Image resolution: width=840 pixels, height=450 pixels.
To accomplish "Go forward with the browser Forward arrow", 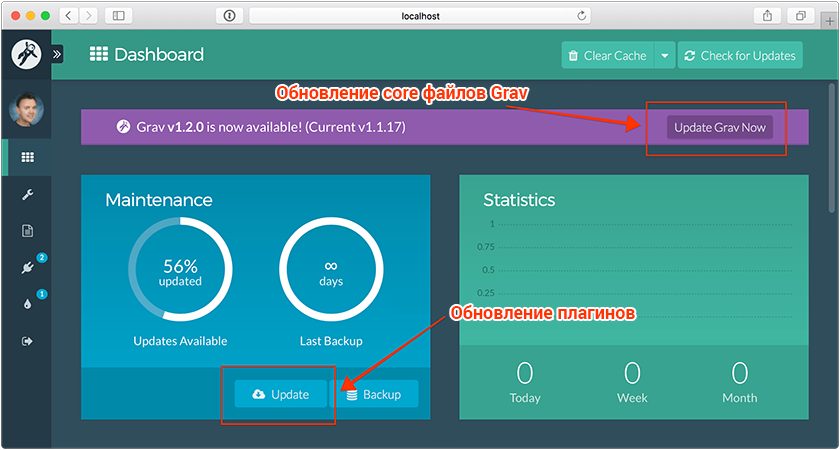I will 88,16.
